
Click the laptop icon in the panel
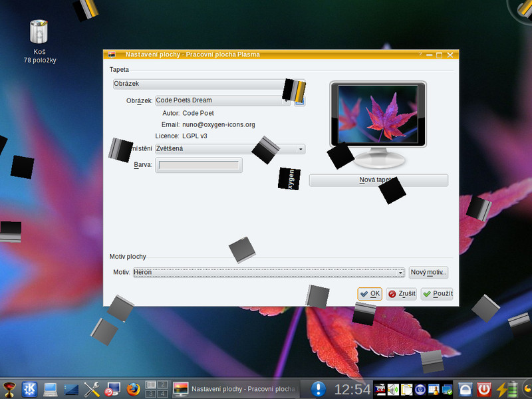[x=51, y=388]
